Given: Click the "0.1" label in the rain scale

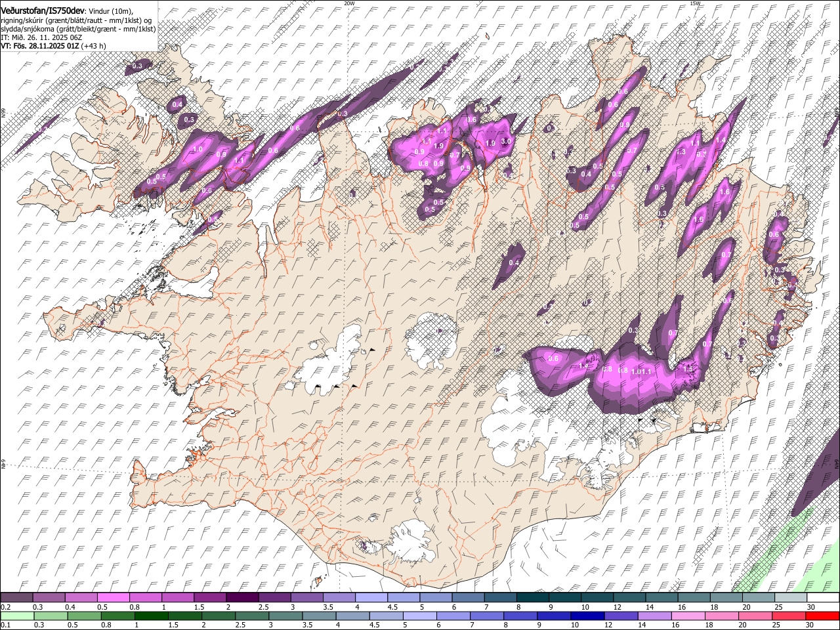Looking at the screenshot, I should [5, 625].
